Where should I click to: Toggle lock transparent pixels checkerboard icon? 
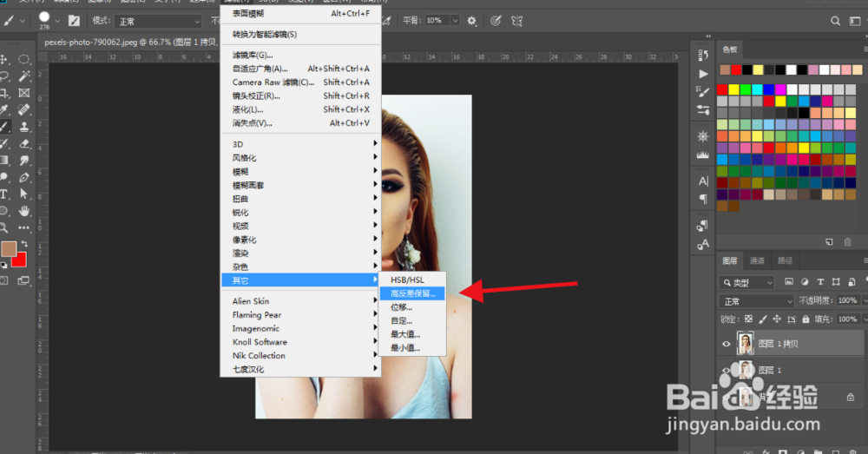(x=748, y=319)
